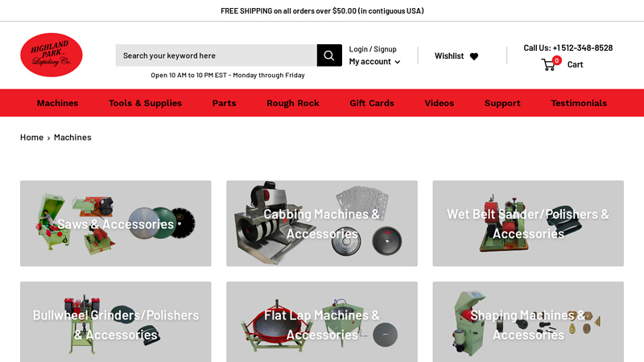This screenshot has width=644, height=362.
Task: Open the Machines menu
Action: [x=57, y=103]
